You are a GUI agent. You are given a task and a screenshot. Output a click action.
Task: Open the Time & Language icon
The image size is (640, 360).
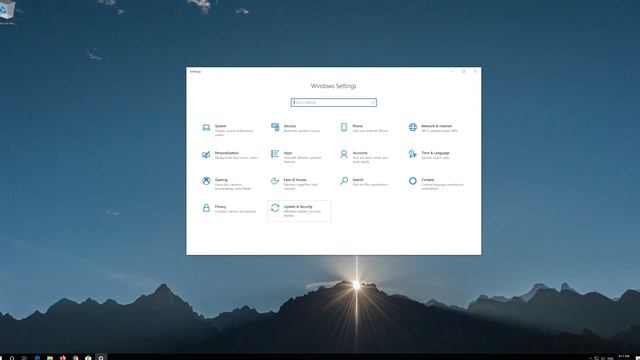pos(413,154)
